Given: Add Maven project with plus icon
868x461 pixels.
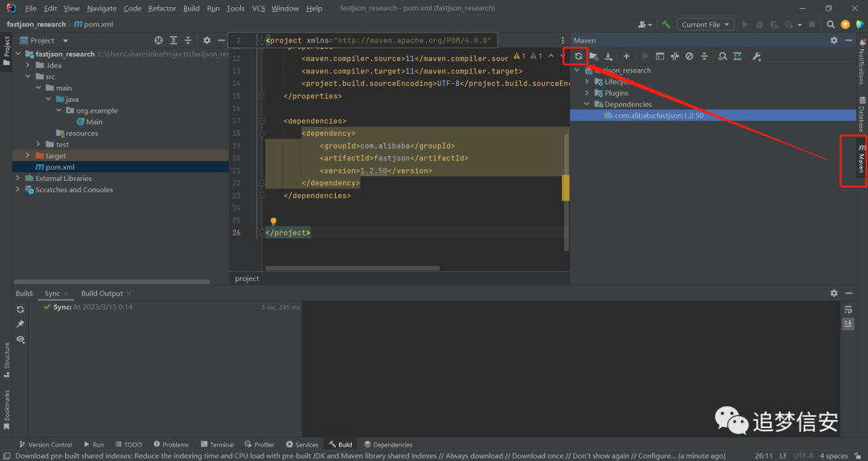Looking at the screenshot, I should [626, 56].
